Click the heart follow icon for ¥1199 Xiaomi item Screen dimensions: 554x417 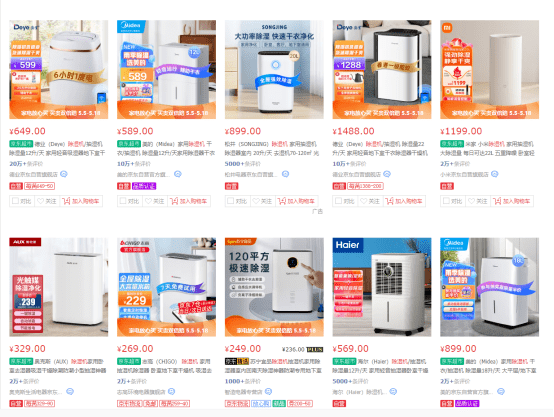471,201
